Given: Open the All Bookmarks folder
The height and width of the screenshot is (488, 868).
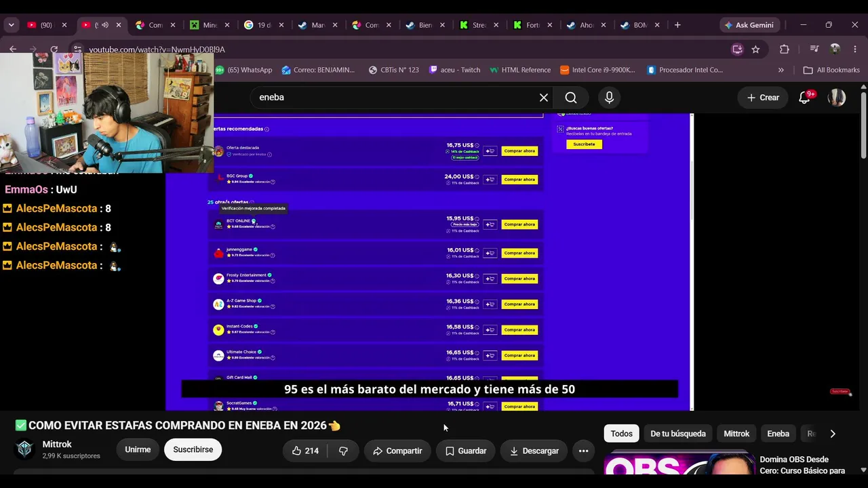Looking at the screenshot, I should pyautogui.click(x=831, y=70).
